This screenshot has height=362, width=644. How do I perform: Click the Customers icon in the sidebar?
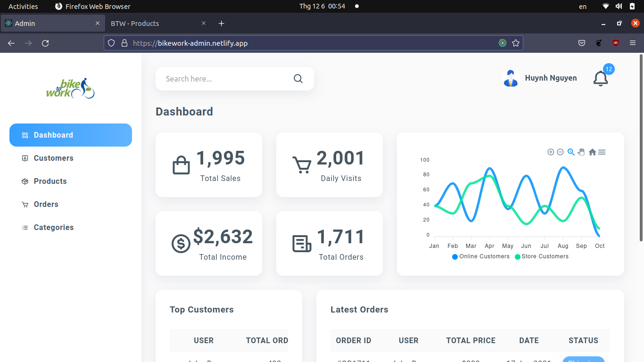[25, 158]
